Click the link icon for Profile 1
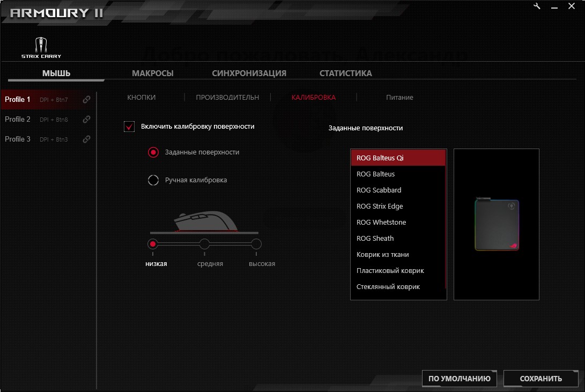This screenshot has height=392, width=585. click(86, 100)
